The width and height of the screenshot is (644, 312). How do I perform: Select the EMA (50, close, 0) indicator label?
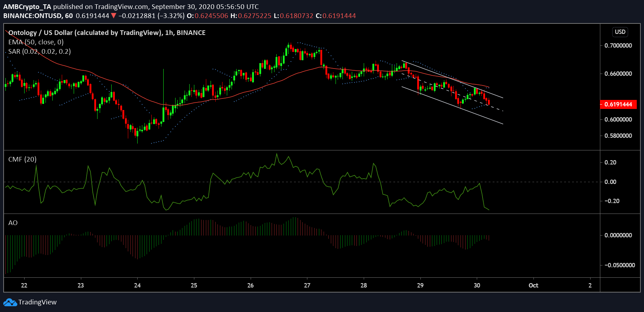click(36, 42)
